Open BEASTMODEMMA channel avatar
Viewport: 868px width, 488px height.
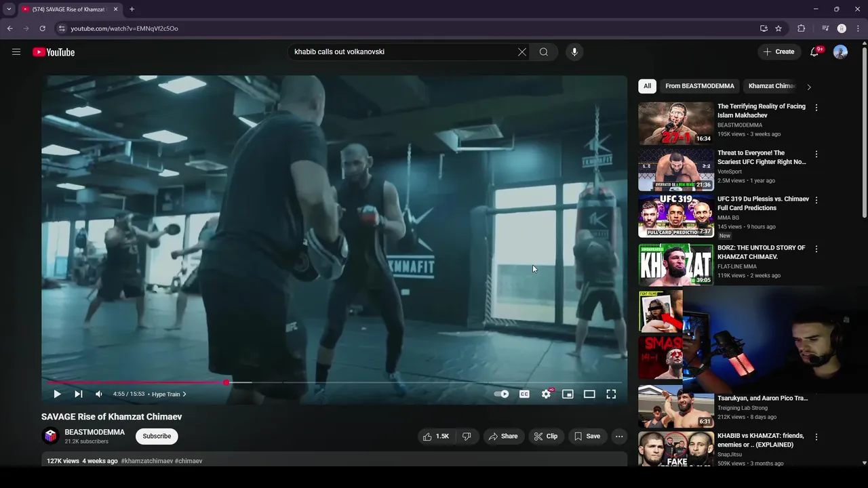pos(51,436)
